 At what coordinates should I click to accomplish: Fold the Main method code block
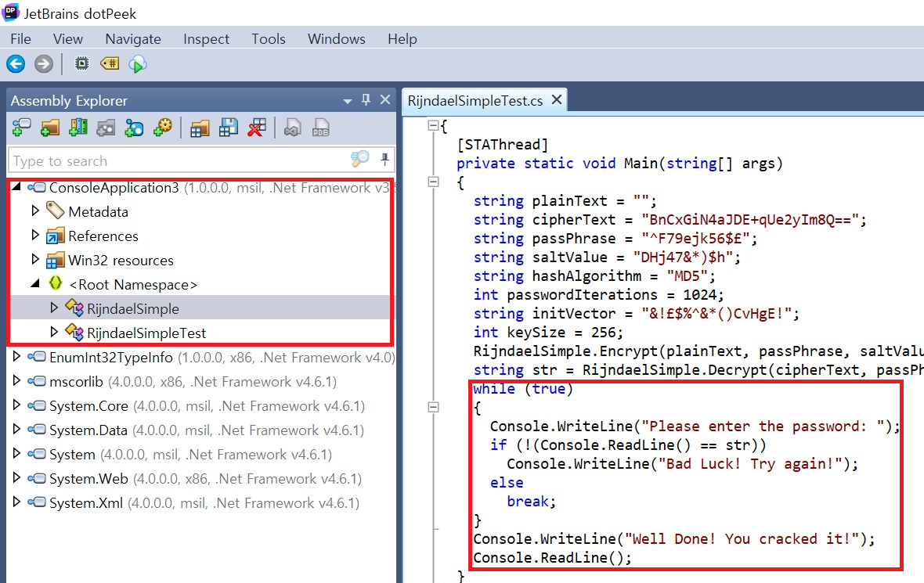click(434, 182)
